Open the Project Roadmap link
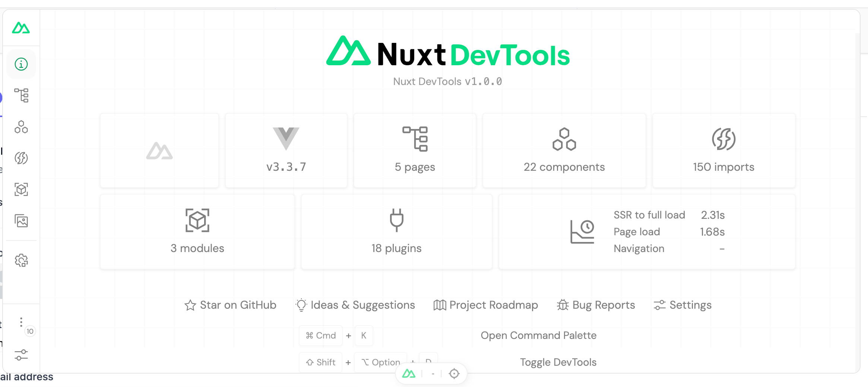The height and width of the screenshot is (387, 868). click(486, 305)
